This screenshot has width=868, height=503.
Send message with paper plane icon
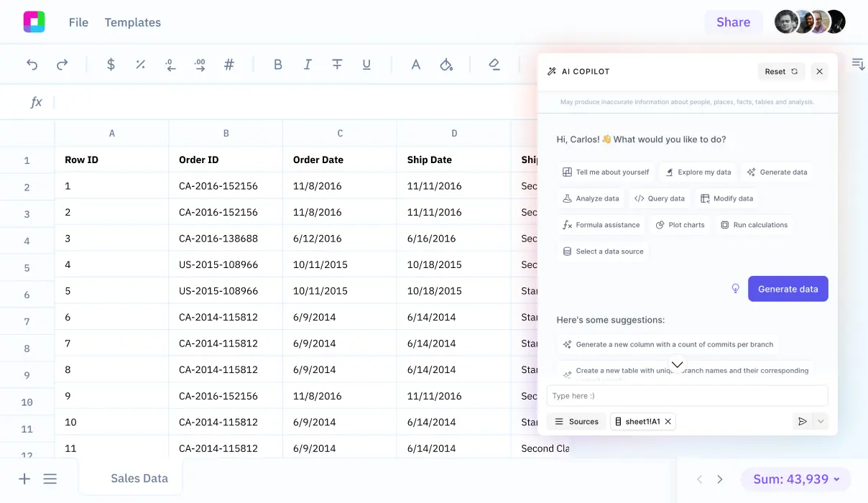[x=803, y=422]
